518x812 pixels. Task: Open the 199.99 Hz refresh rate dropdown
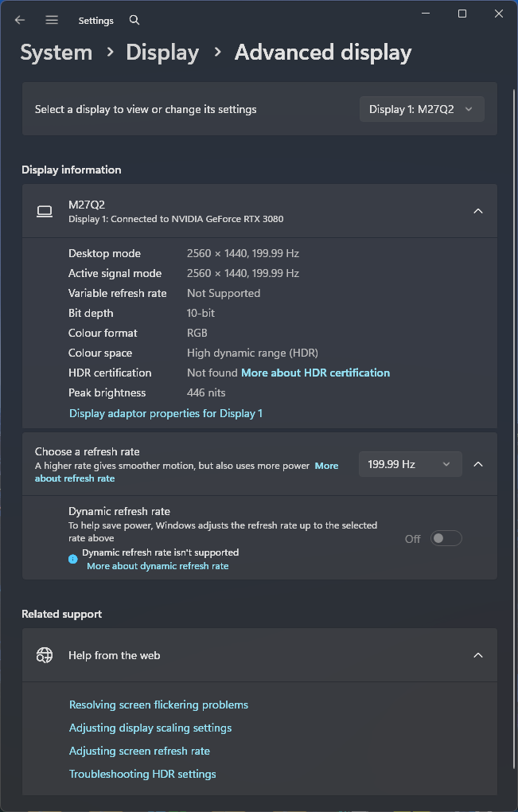point(410,464)
